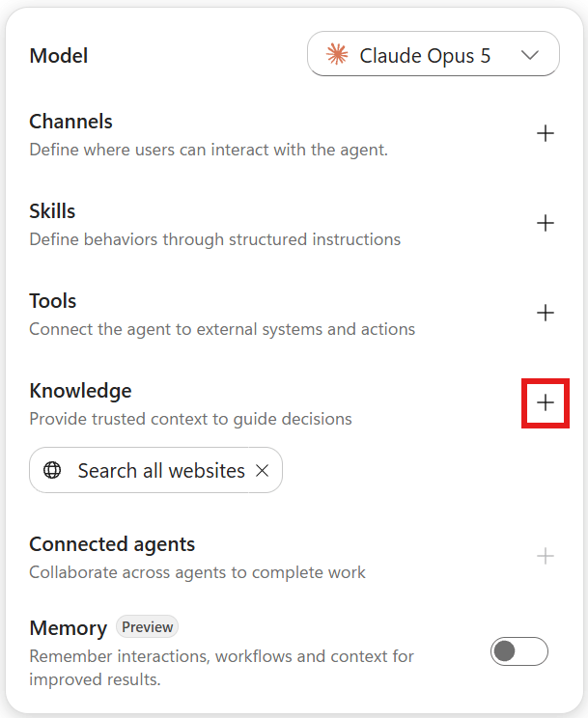Remove the Search all websites chip
The image size is (588, 718).
pos(263,470)
